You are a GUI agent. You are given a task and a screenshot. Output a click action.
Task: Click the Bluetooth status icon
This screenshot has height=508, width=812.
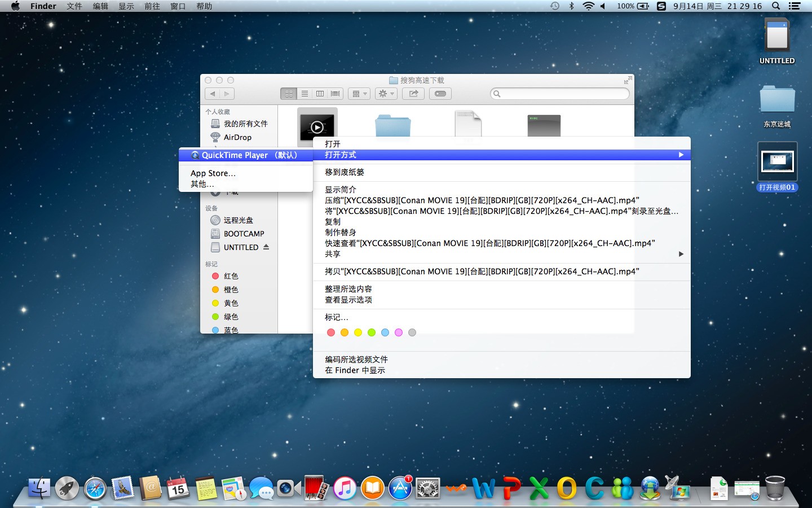(571, 6)
